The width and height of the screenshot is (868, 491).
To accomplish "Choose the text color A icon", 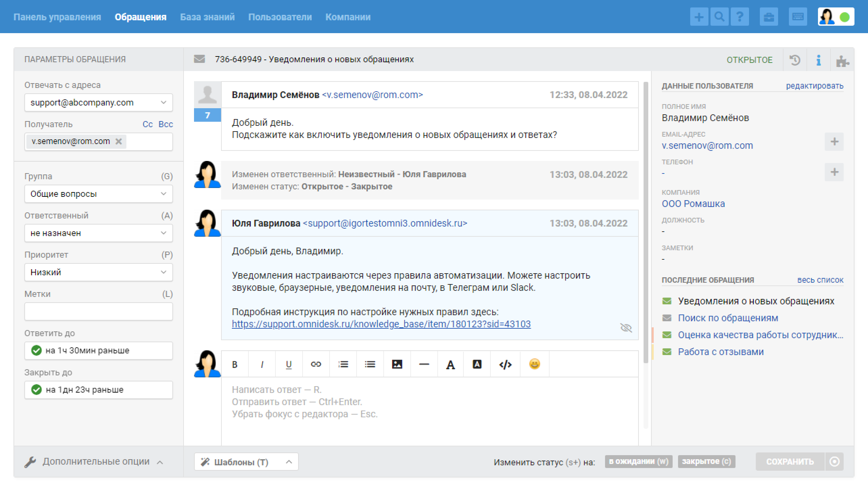I will pyautogui.click(x=450, y=364).
